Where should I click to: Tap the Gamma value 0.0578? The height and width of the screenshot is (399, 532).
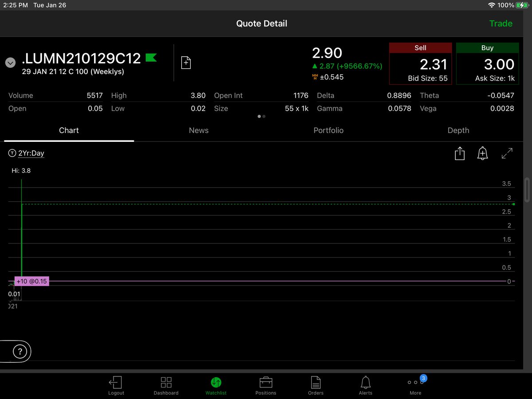click(399, 108)
